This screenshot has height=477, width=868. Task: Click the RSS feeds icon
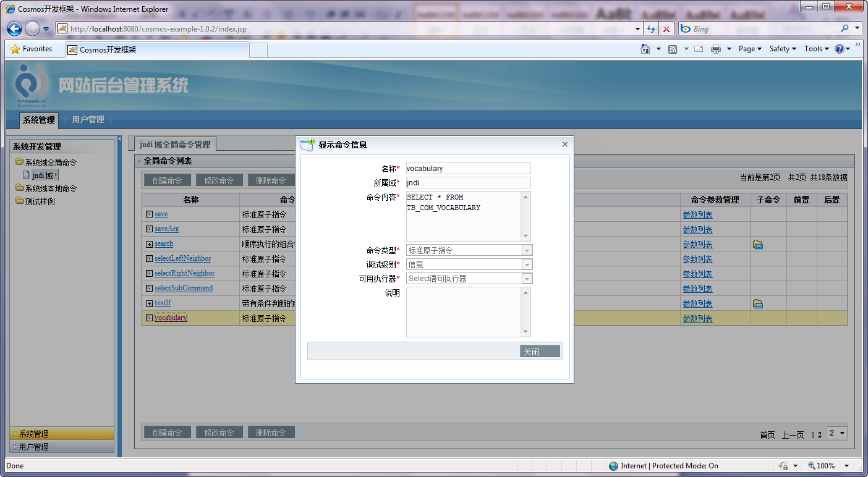pyautogui.click(x=673, y=49)
